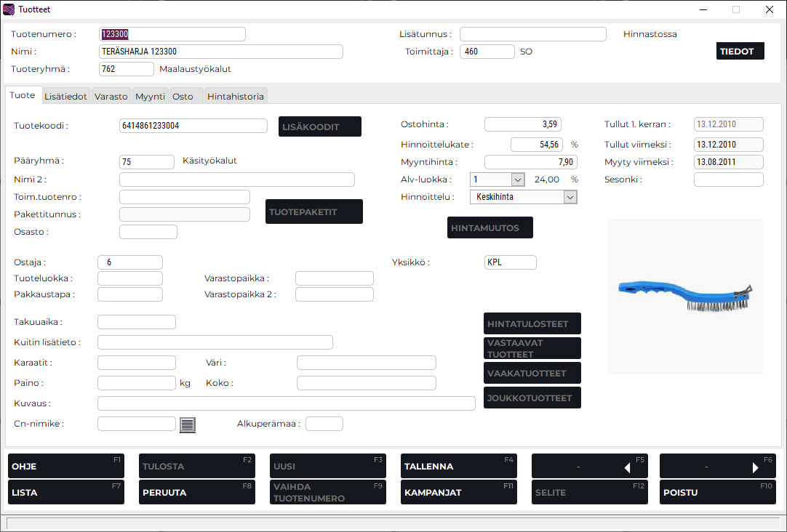Image resolution: width=787 pixels, height=532 pixels.
Task: Select the Hintahistoria tab
Action: click(235, 96)
